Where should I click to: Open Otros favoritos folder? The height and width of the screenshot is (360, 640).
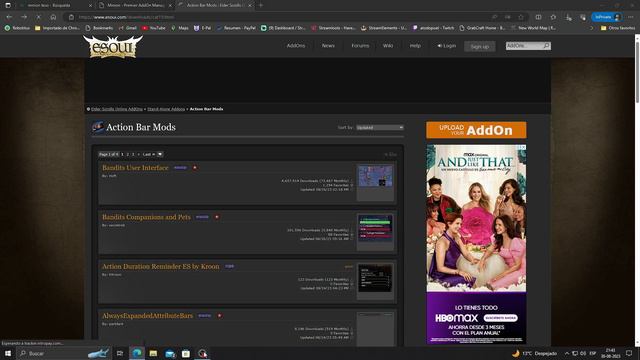pyautogui.click(x=618, y=28)
